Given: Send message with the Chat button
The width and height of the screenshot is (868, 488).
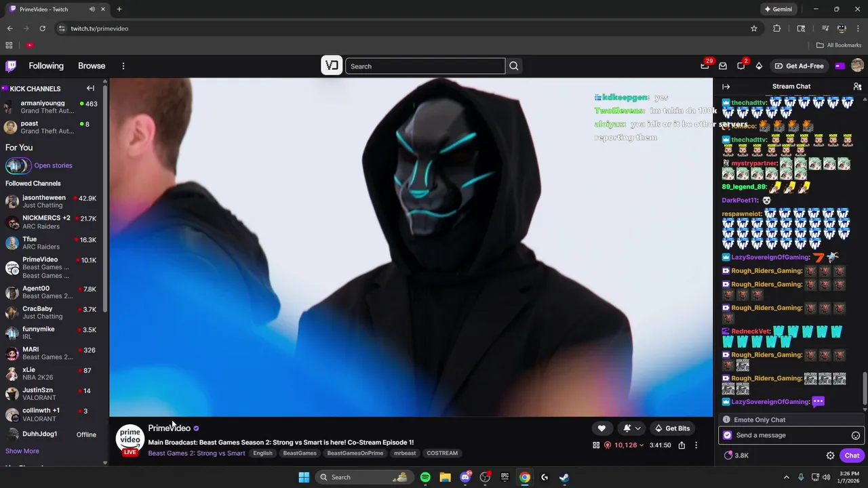Looking at the screenshot, I should (852, 455).
